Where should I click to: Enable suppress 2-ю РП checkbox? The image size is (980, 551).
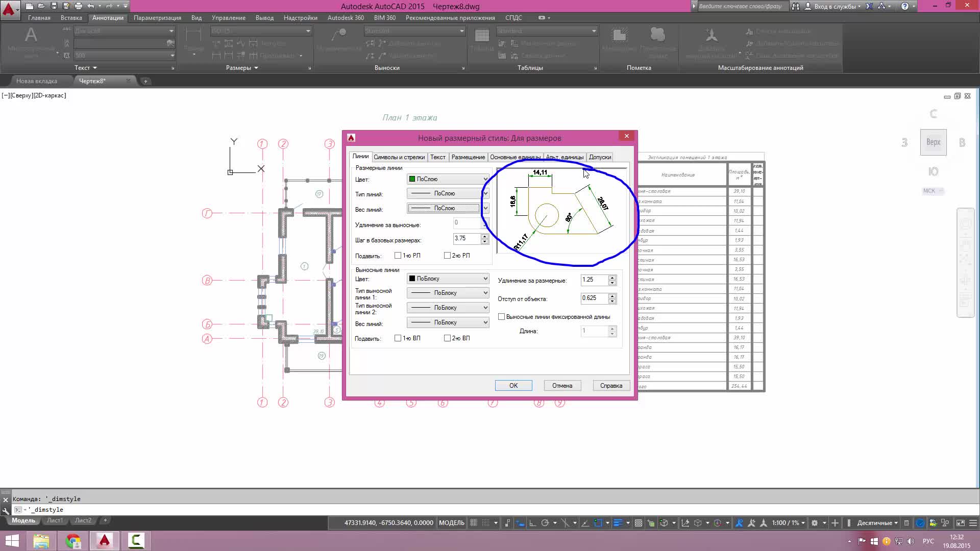pyautogui.click(x=447, y=256)
